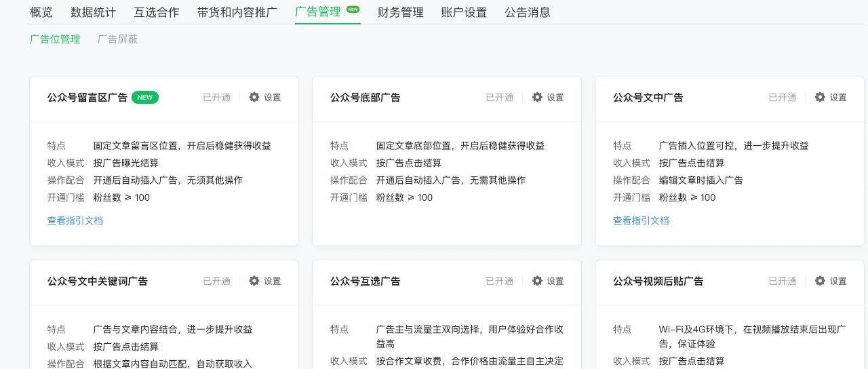868x369 pixels.
Task: Click 广告与文章内容结合，进一步提升收益 text
Action: [x=173, y=330]
